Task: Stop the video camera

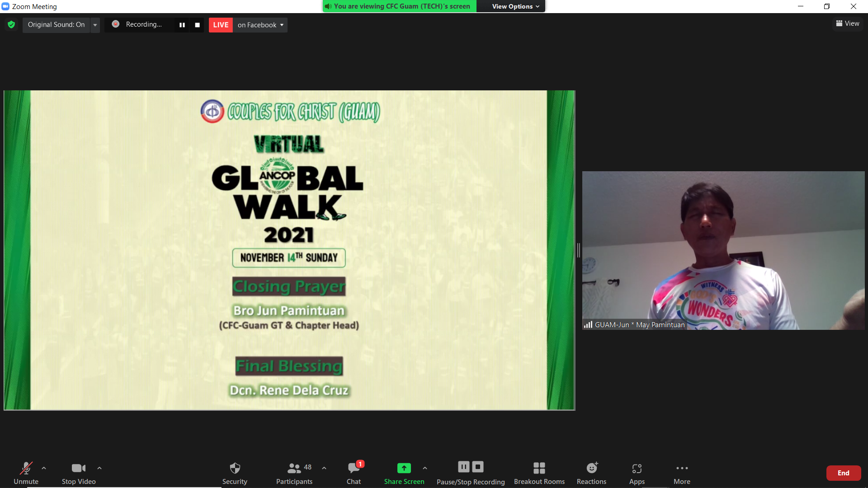Action: 79,473
